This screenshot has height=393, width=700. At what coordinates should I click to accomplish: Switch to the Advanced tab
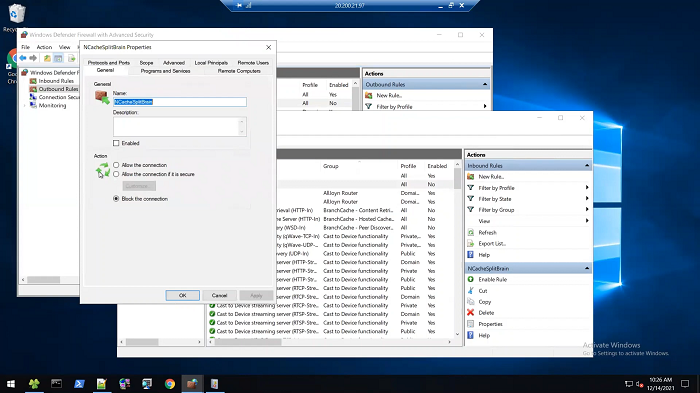(x=174, y=63)
